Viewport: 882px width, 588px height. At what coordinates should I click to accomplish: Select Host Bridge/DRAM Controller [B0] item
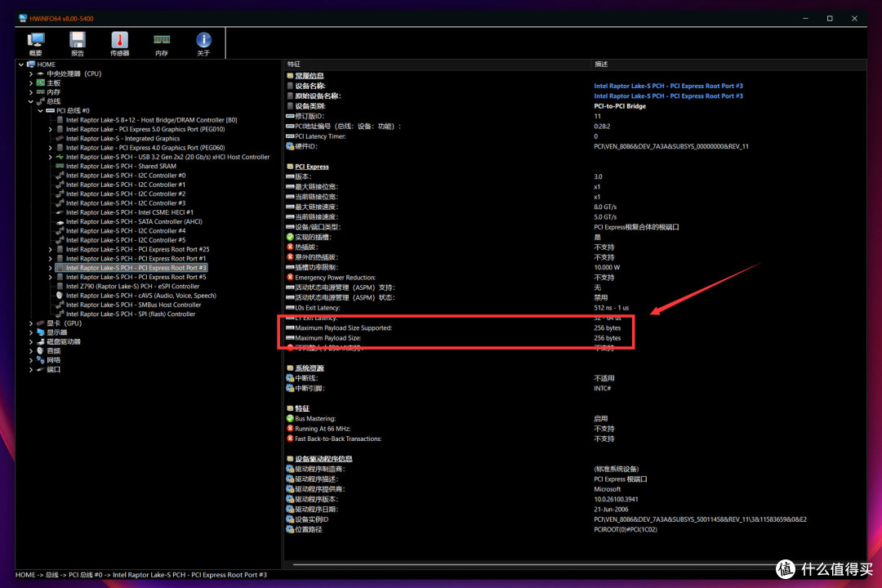click(x=151, y=120)
